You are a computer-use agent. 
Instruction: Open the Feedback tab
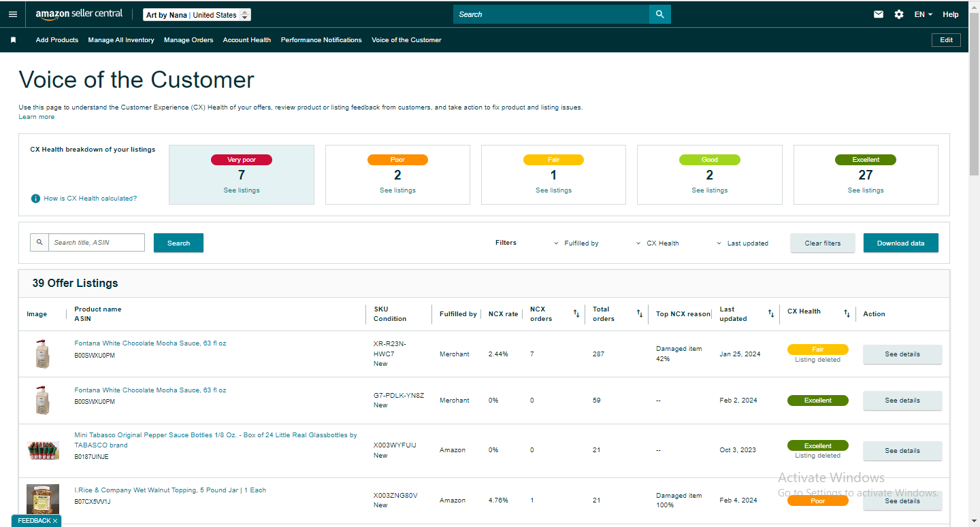click(34, 521)
